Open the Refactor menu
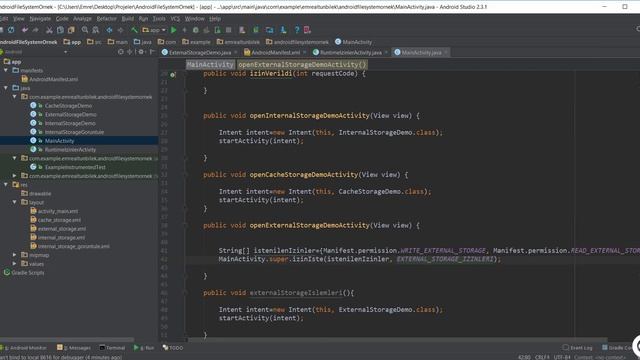Screen dimensions: 640x360 pos(107,19)
